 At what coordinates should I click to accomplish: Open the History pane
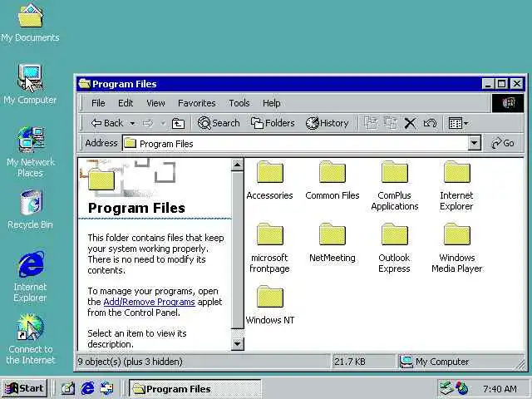pos(328,123)
